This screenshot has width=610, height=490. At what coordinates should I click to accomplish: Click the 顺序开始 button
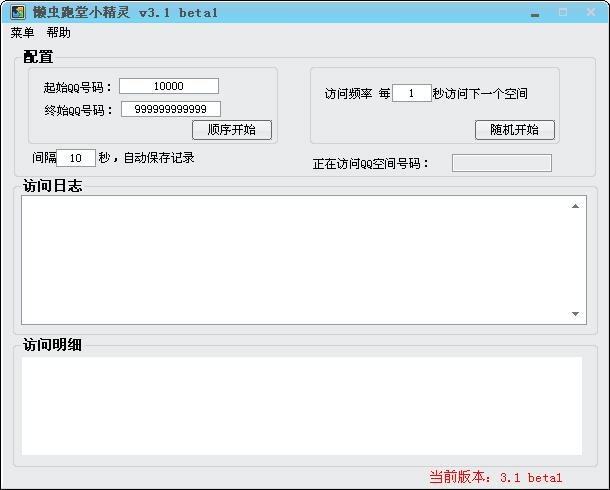tap(232, 130)
